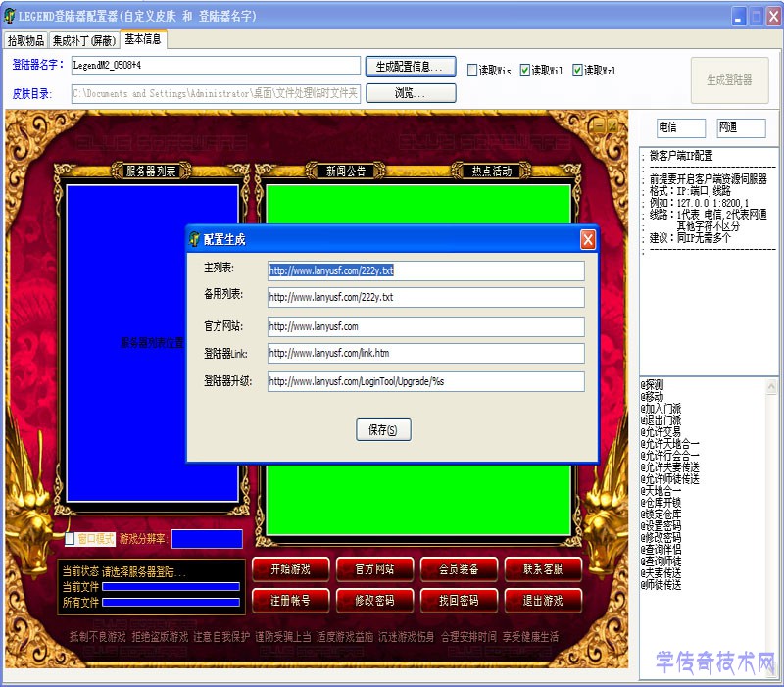Switch to the 拾取物品 tab
The height and width of the screenshot is (687, 784).
(26, 41)
